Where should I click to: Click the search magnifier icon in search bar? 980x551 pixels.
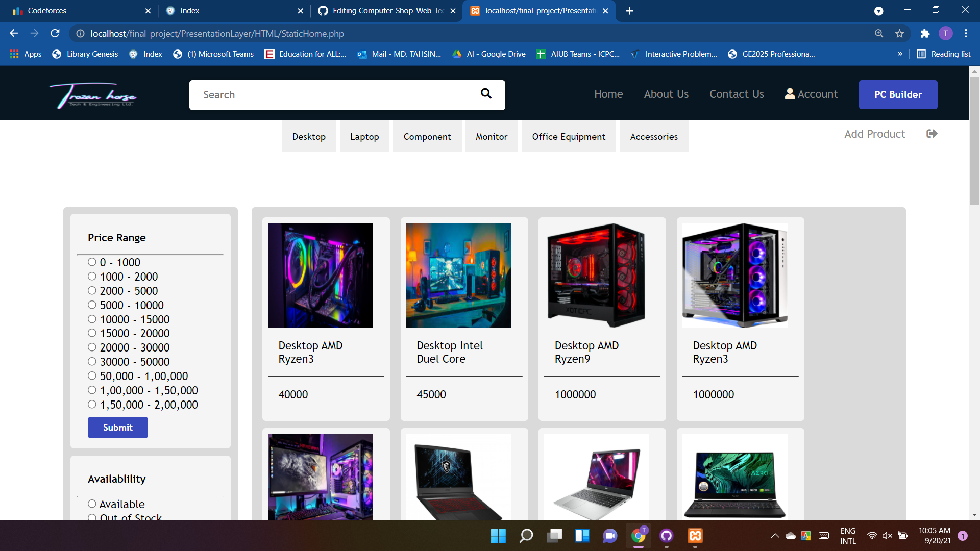tap(485, 94)
